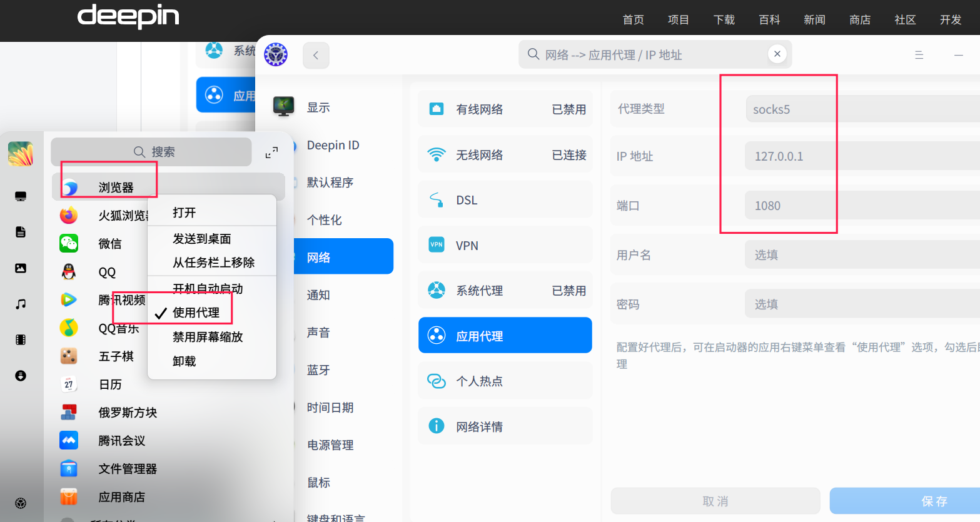This screenshot has height=522, width=980.
Task: Launch the 火狐浏览器 Firefox icon
Action: [x=69, y=215]
